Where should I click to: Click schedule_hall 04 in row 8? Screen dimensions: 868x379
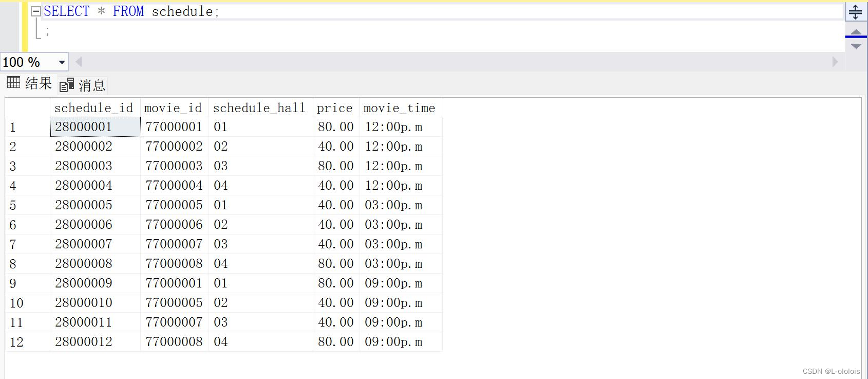(x=261, y=264)
